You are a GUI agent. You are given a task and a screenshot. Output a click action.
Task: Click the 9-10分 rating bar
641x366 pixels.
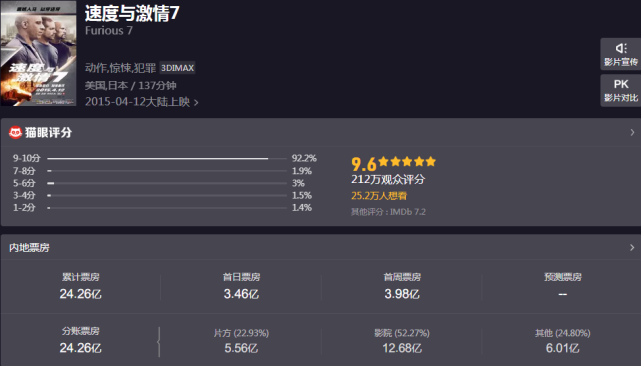click(x=167, y=158)
